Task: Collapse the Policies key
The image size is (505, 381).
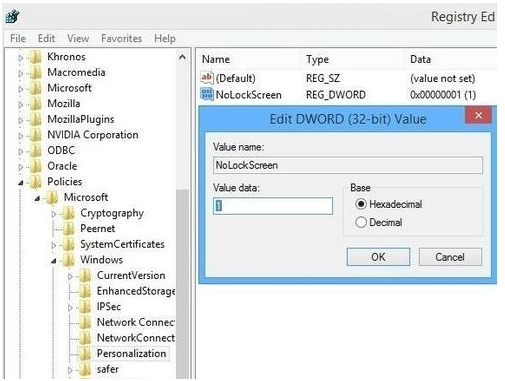Action: [21, 183]
